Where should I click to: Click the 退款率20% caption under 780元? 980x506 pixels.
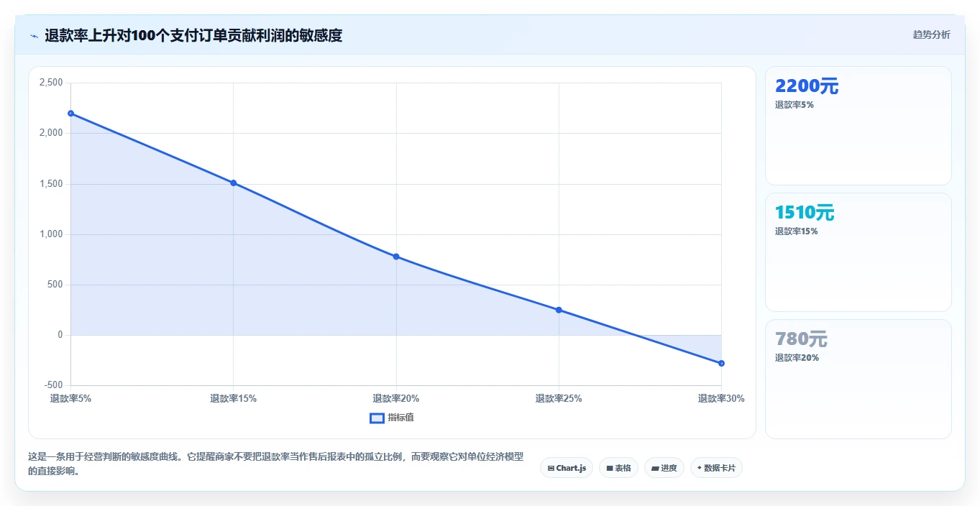click(796, 358)
